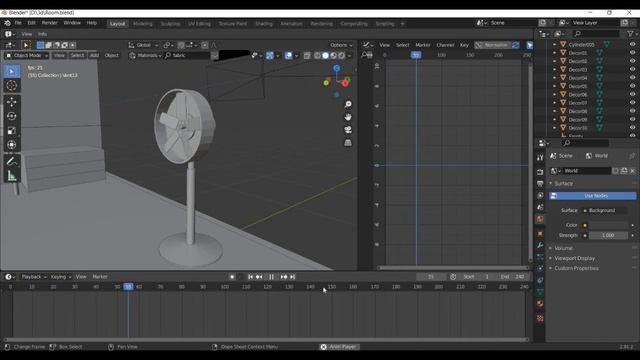
Task: Open the Object Data properties tab
Action: (540, 292)
